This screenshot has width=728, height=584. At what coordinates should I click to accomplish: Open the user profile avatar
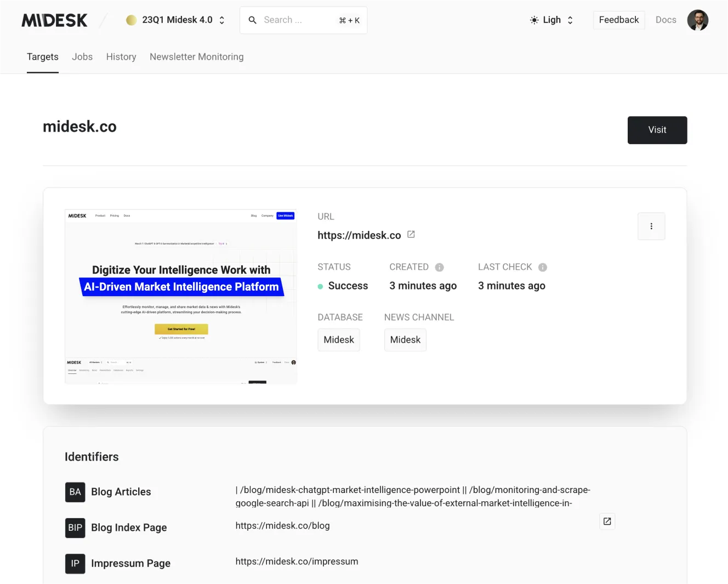pos(698,20)
